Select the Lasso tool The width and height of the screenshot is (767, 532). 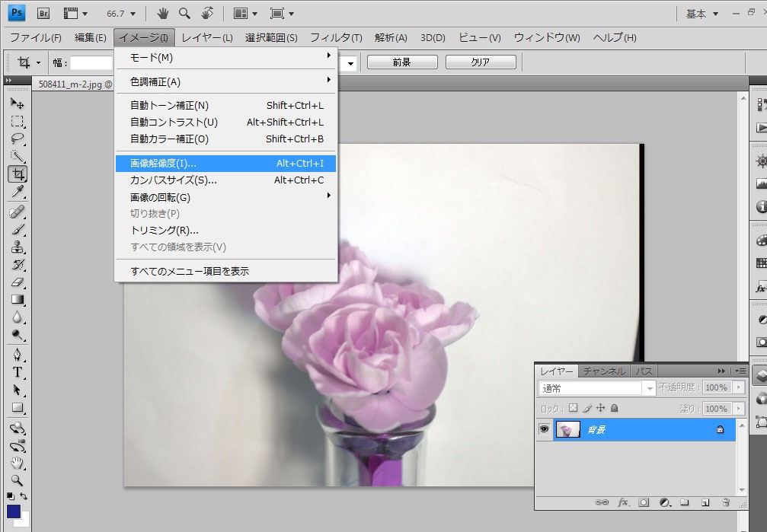tap(17, 139)
